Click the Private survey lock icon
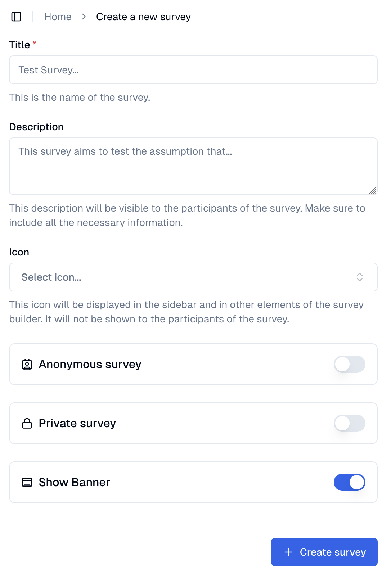391x588 pixels. 27,423
